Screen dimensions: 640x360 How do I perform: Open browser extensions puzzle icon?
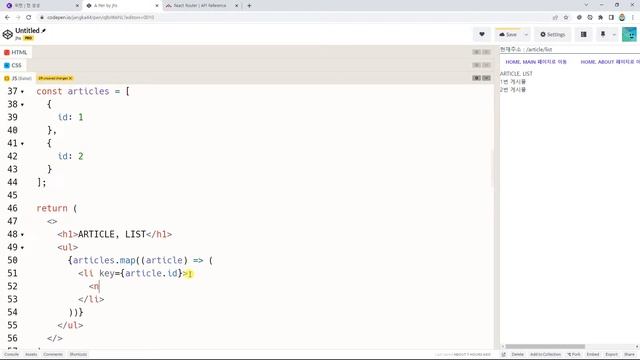600,18
